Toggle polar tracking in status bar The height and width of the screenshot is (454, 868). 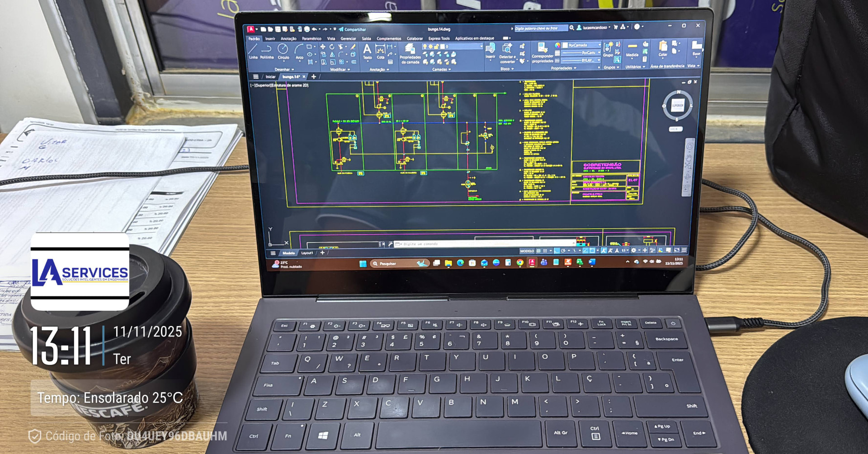pyautogui.click(x=563, y=251)
